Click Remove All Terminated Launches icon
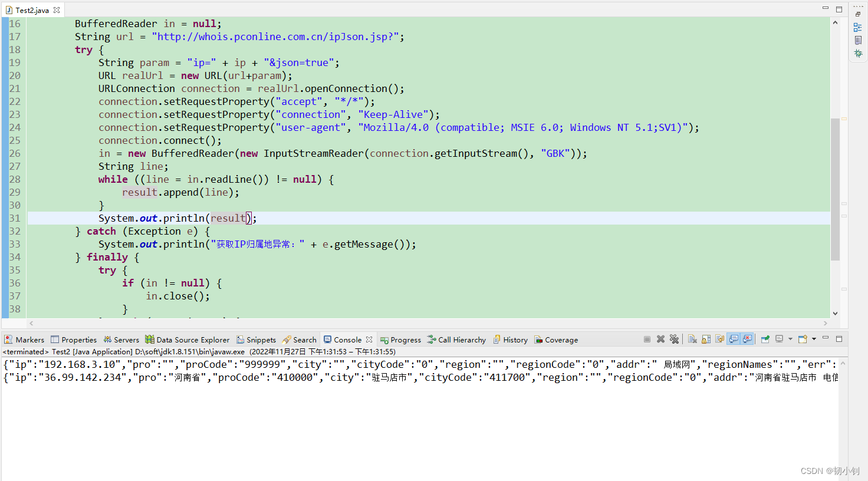Screen dimensions: 868x481 674,339
